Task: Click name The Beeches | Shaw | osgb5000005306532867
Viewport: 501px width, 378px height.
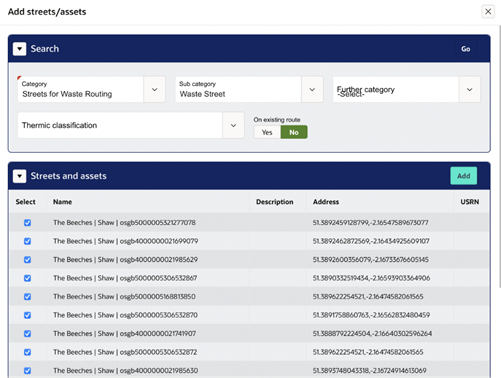Action: [125, 278]
